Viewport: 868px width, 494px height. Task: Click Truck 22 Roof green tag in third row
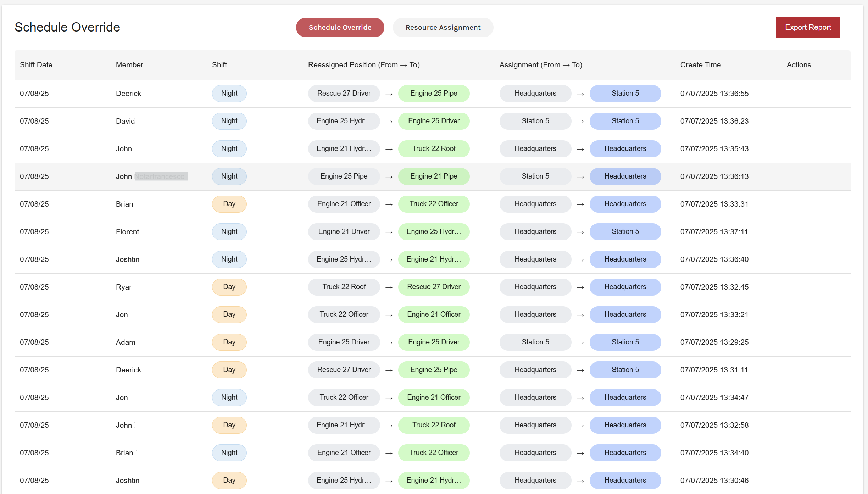[x=433, y=148]
